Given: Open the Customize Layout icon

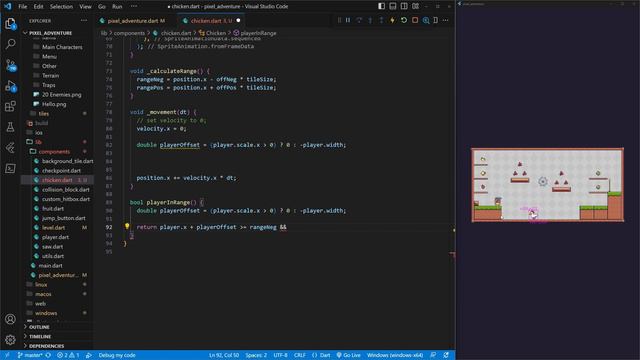Looking at the screenshot, I should coord(416,6).
